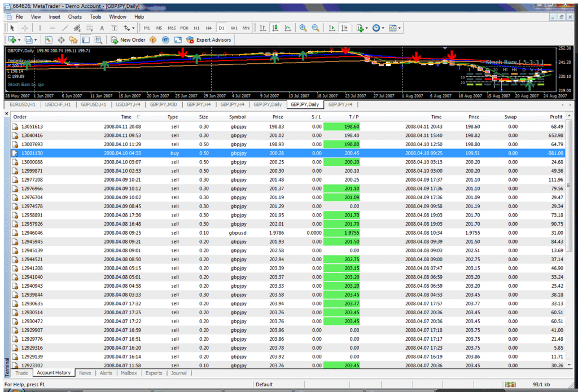Switch chart to M1 timeframe

pos(147,28)
